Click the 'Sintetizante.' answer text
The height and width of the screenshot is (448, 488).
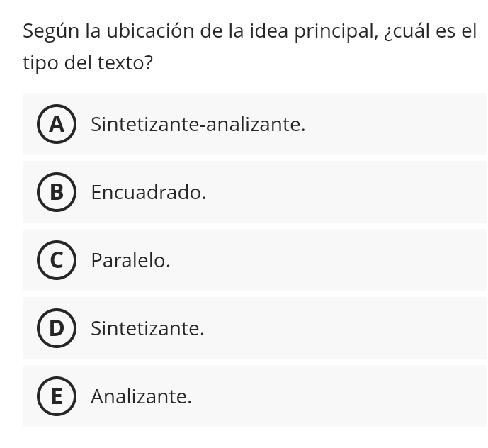click(147, 329)
